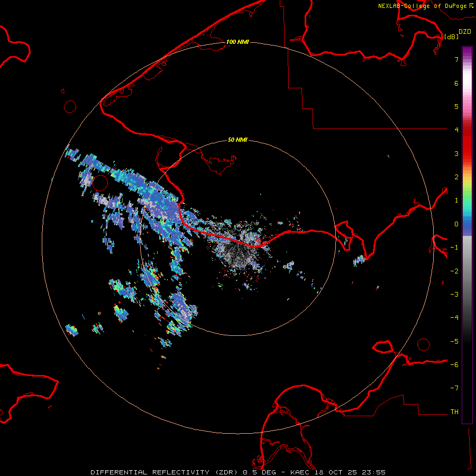Click the TH threshold label on legend
This screenshot has height=476, width=476.
tap(454, 412)
